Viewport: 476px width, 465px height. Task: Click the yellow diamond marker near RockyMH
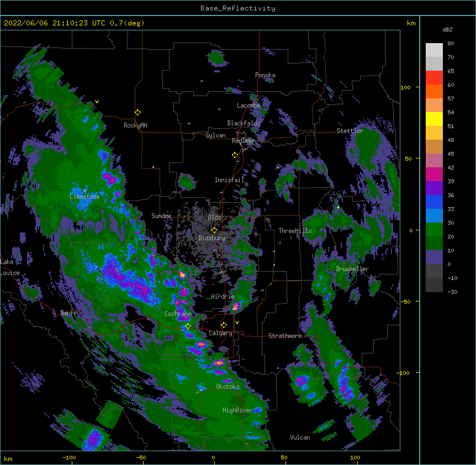138,113
